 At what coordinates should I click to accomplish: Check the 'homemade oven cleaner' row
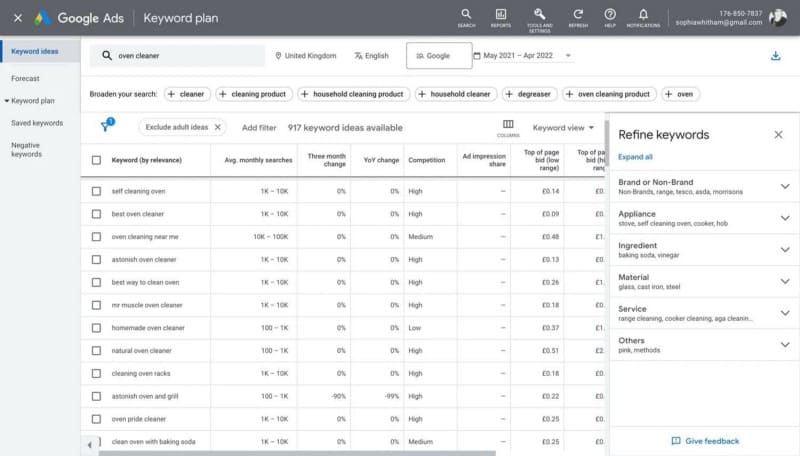(x=96, y=328)
